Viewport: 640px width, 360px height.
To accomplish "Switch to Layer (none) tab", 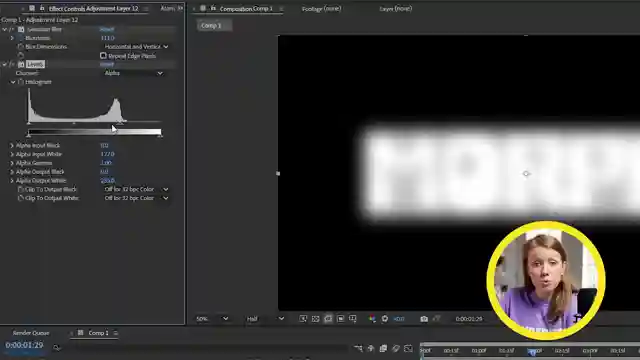I will tap(395, 9).
